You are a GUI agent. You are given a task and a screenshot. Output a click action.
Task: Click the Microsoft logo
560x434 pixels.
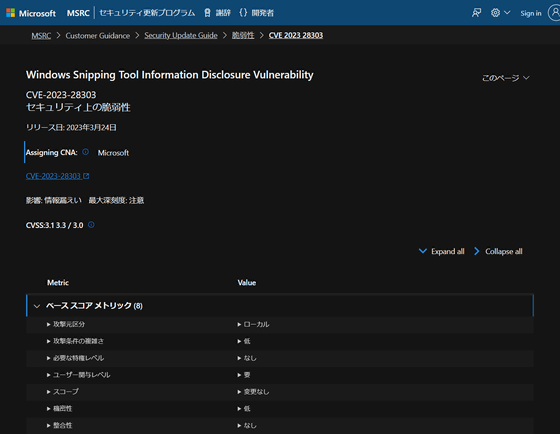(31, 13)
